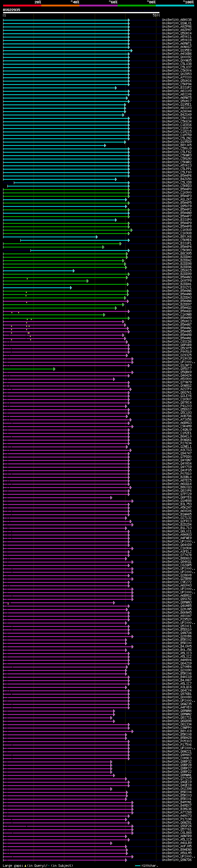Select the UniRef100_C1MT59 label

pyautogui.click(x=177, y=135)
